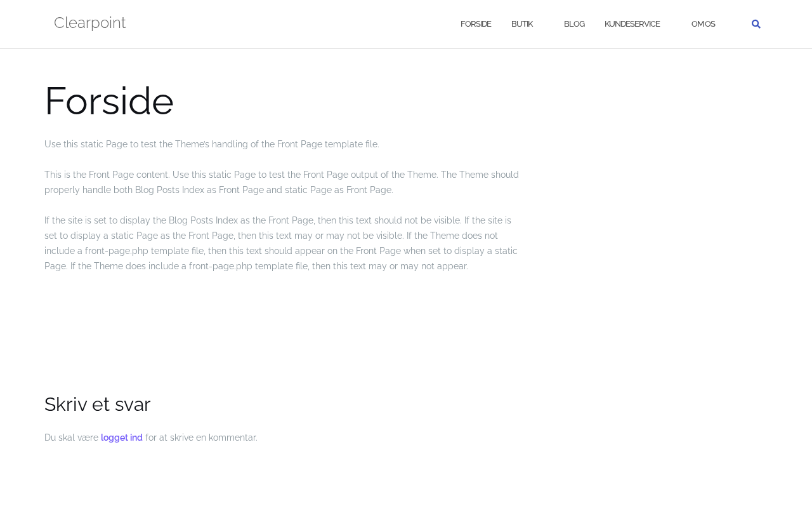Click the paragraph starting 'If the site is set'

(282, 243)
